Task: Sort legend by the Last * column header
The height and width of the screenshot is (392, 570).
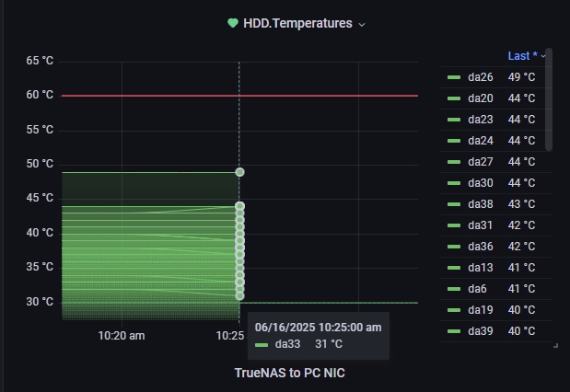Action: (527, 56)
